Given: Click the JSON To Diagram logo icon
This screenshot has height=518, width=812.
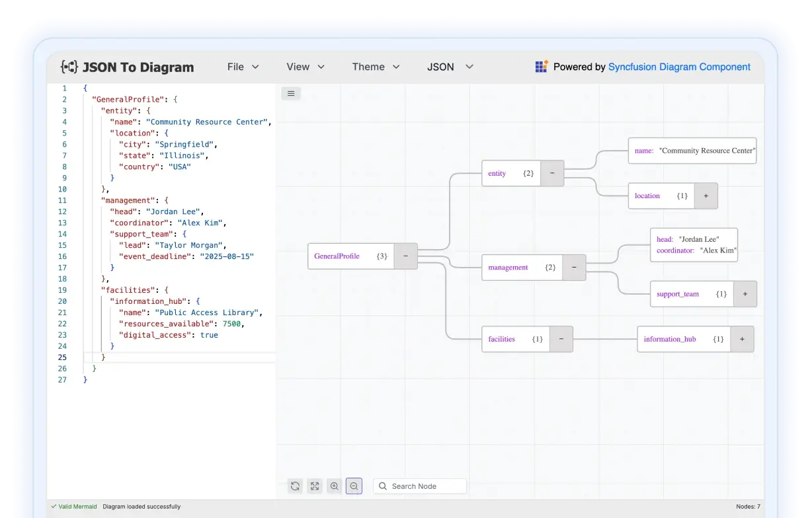Looking at the screenshot, I should (x=69, y=67).
